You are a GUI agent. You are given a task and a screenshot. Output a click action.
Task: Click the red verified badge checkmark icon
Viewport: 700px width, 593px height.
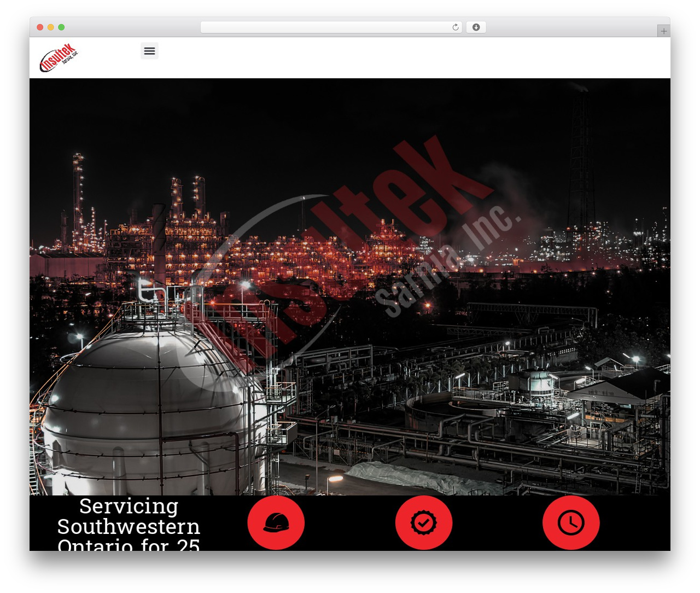click(424, 522)
